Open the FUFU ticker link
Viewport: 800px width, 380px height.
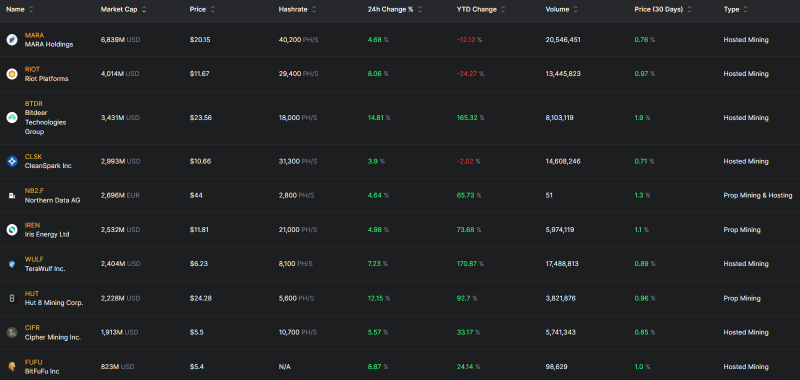(34, 362)
